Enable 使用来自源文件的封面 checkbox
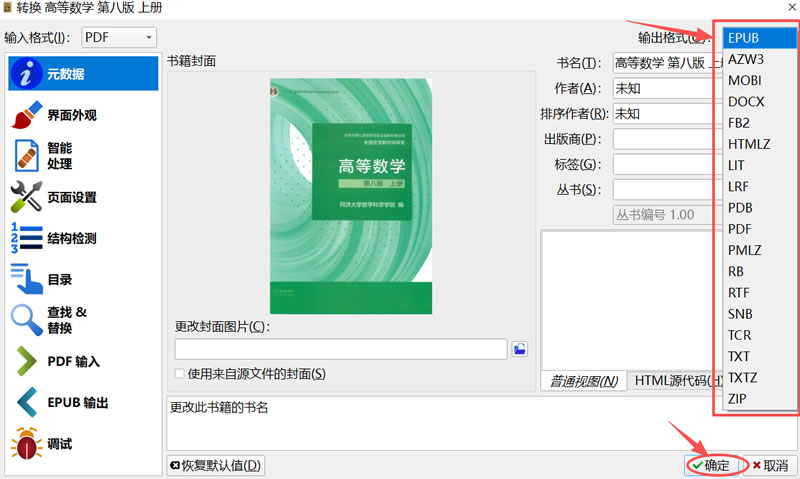This screenshot has height=479, width=800. point(180,374)
